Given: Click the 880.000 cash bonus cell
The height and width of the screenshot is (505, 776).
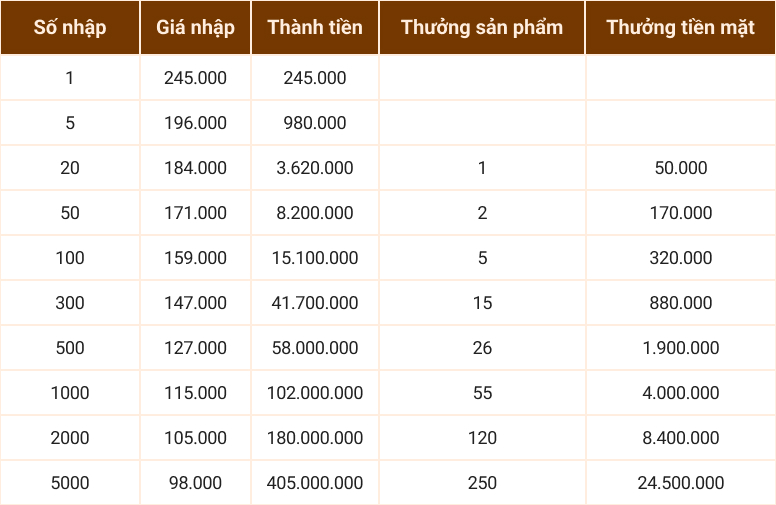Looking at the screenshot, I should point(680,303).
